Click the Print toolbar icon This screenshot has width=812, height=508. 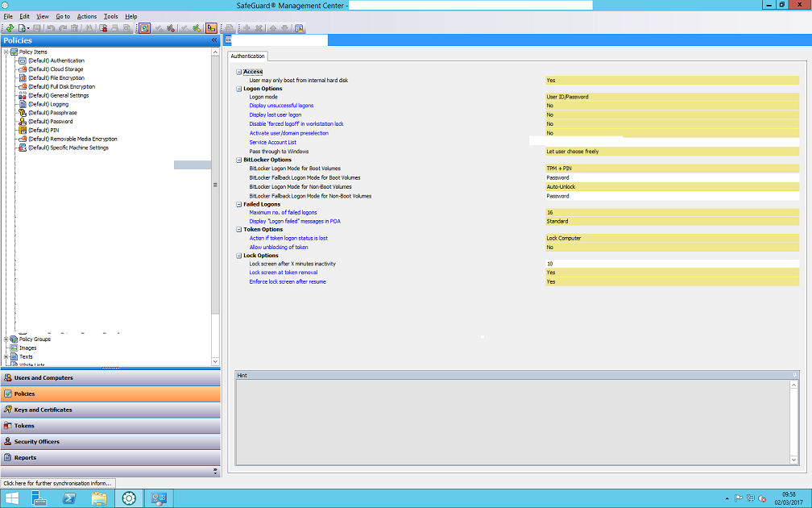[115, 28]
